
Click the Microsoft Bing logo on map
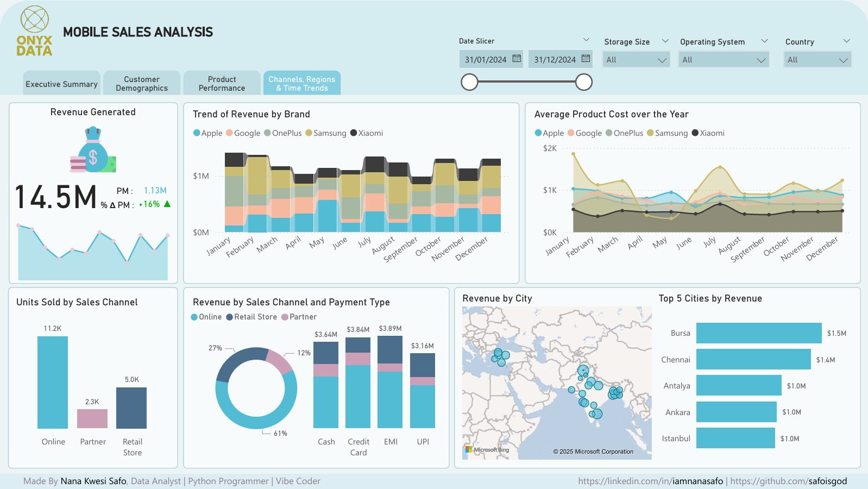coord(487,450)
